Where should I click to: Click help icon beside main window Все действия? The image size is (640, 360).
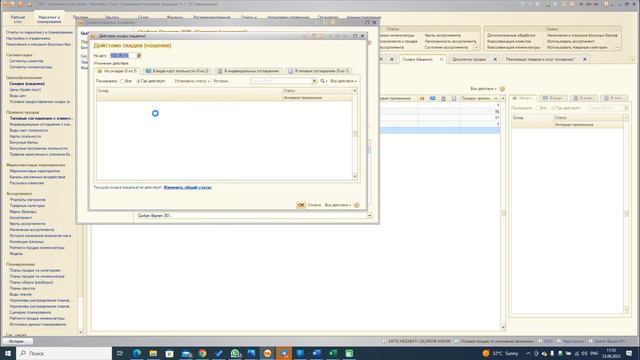(x=502, y=89)
